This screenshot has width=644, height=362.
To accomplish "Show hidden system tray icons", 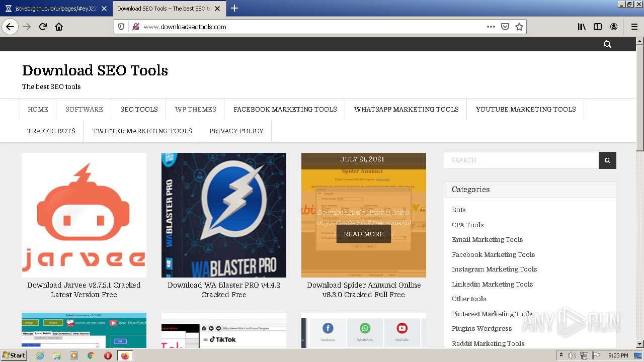I will [561, 355].
